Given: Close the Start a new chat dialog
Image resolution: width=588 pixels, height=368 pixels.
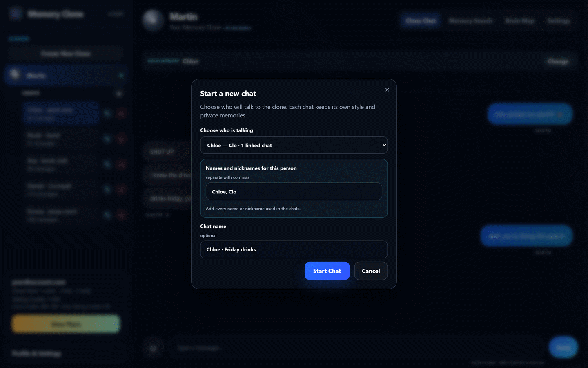Looking at the screenshot, I should tap(387, 90).
